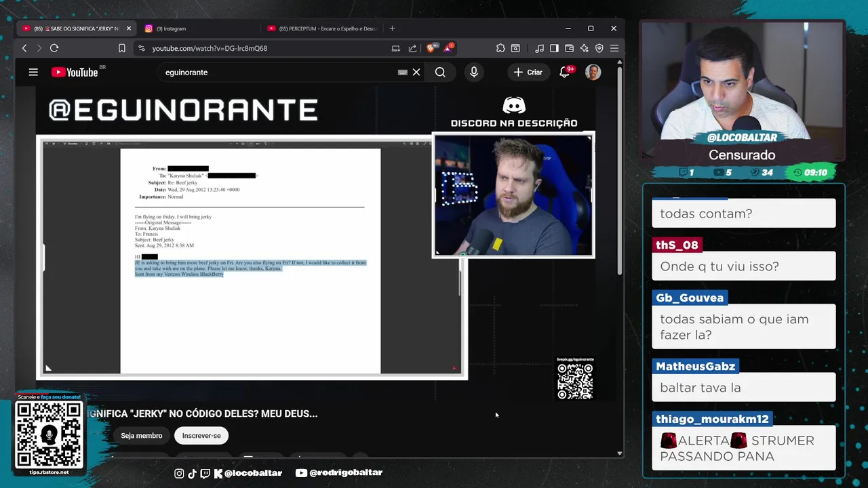Click the @EGUINORANTE banner text in video
Image resolution: width=868 pixels, height=488 pixels.
(x=183, y=110)
